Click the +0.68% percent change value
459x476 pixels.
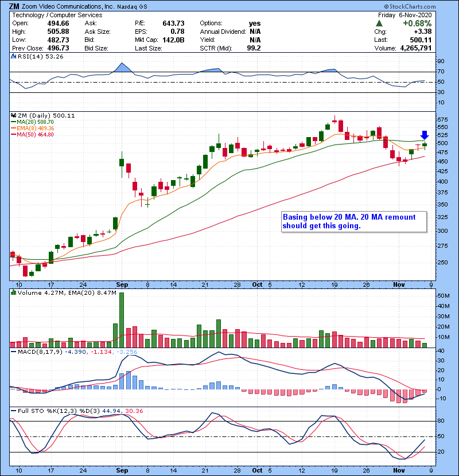(417, 24)
